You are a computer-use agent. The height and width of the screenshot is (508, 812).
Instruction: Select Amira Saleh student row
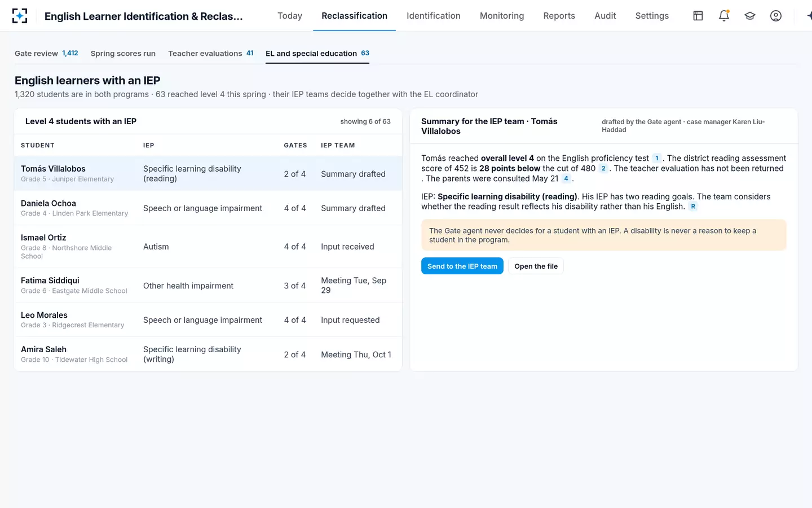pos(208,354)
